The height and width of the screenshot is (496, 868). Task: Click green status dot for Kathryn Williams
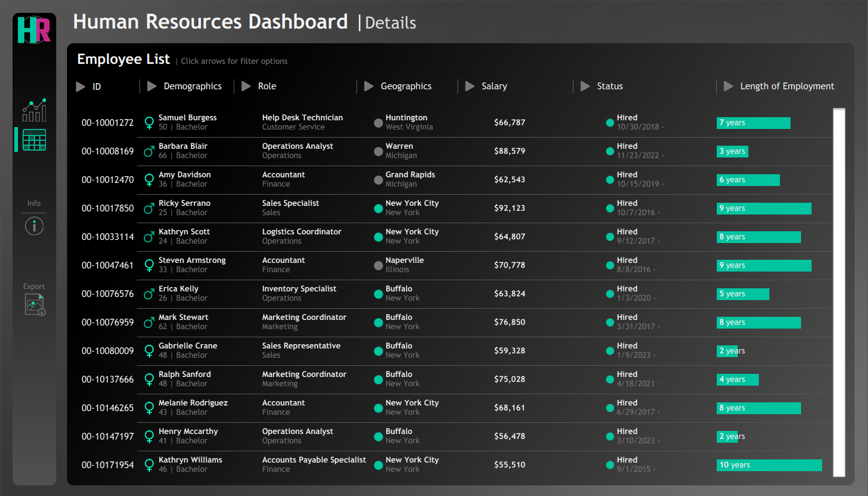pos(610,465)
